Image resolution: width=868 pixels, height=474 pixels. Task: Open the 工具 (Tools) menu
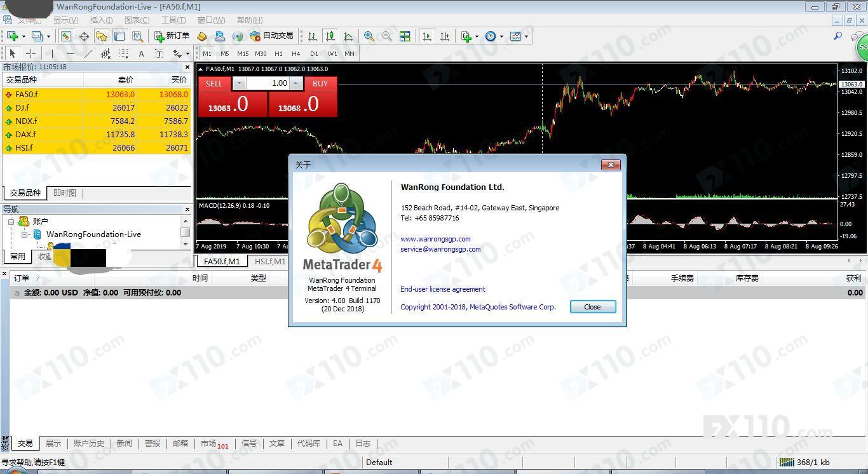pos(173,20)
